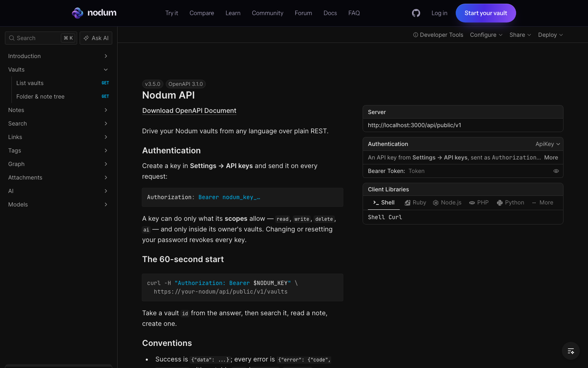Click the Ask AI sparkle button

click(96, 38)
